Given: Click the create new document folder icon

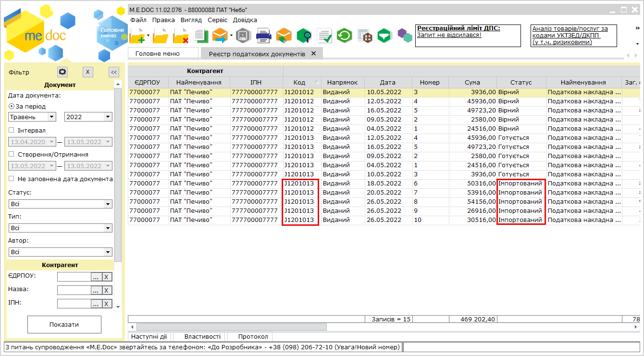Looking at the screenshot, I should (x=137, y=36).
